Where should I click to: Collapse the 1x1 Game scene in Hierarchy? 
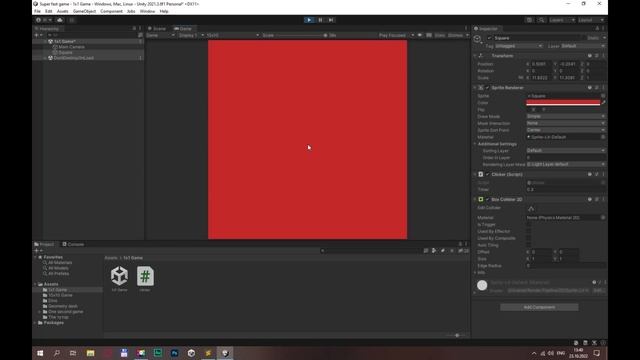(x=45, y=41)
